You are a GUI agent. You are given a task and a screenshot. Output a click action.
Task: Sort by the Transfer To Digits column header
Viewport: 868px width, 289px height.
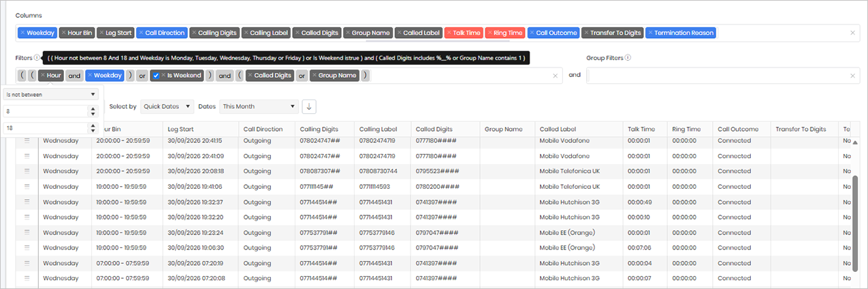[804, 128]
